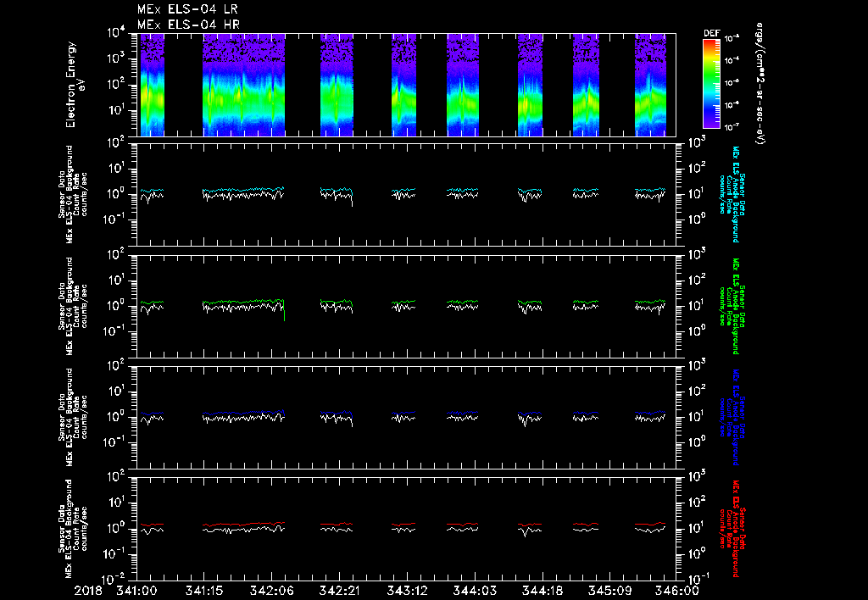Screen dimensions: 868x600
Task: Click the "2018" year label on the time axis
Action: (88, 591)
